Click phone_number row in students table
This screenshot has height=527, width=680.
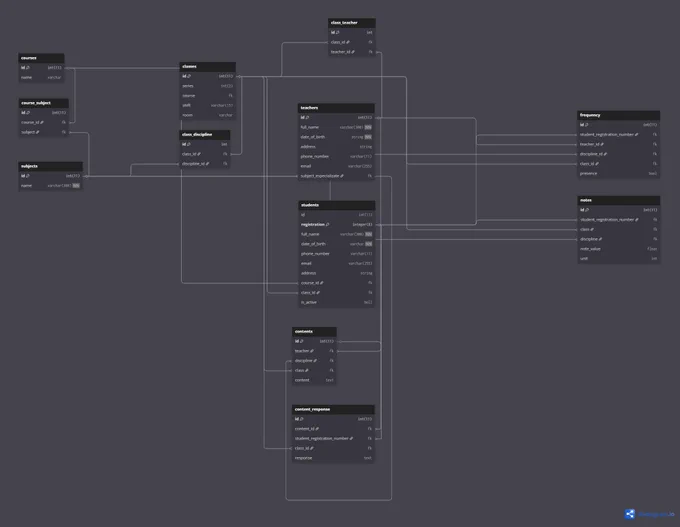click(337, 254)
